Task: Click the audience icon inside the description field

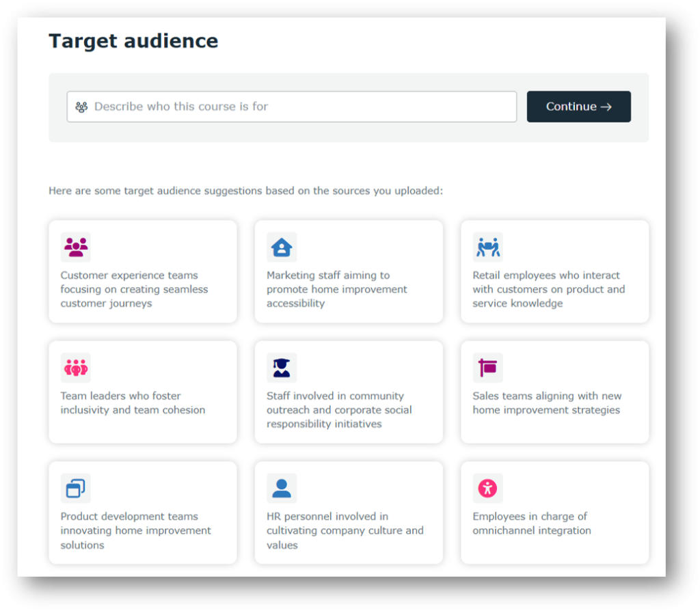Action: point(81,107)
